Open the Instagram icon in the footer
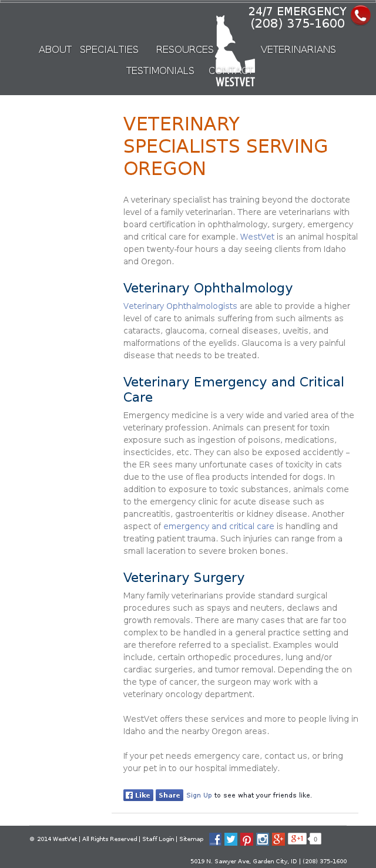The image size is (376, 868). [x=263, y=839]
